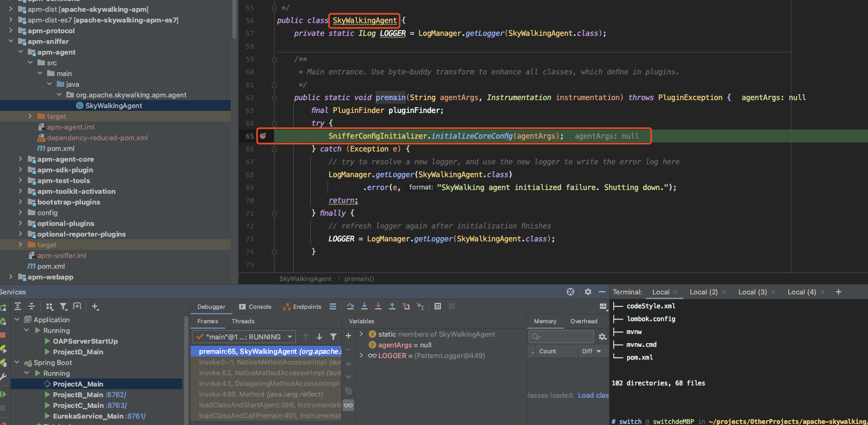Switch to the Overhead tab
The width and height of the screenshot is (868, 425).
click(x=584, y=321)
